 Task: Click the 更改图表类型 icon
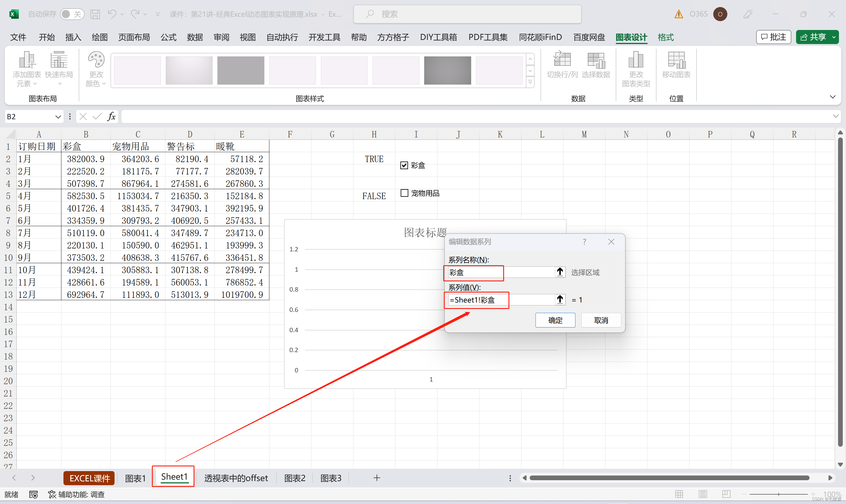point(636,69)
